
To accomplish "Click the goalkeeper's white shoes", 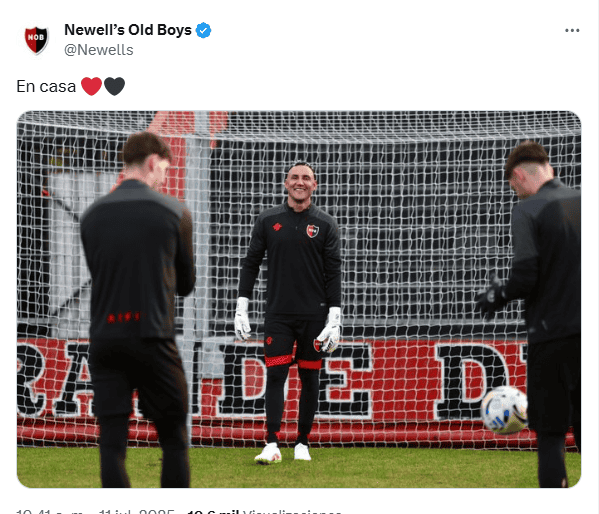I will click(x=283, y=453).
